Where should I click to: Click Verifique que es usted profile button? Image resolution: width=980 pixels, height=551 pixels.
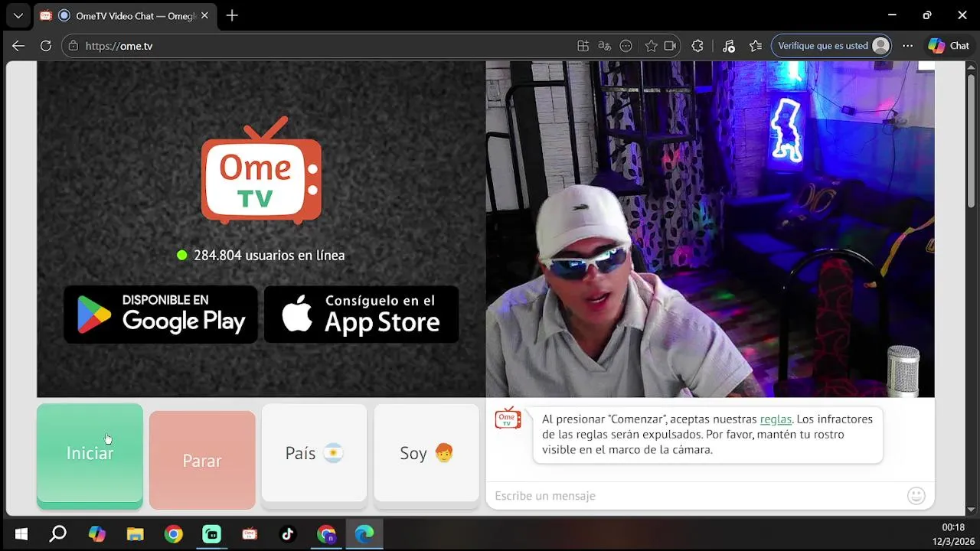click(832, 46)
